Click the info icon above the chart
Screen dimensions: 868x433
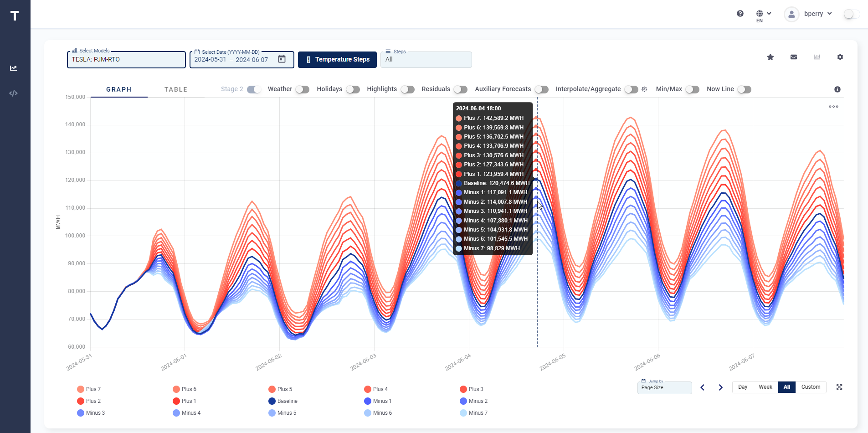point(837,89)
